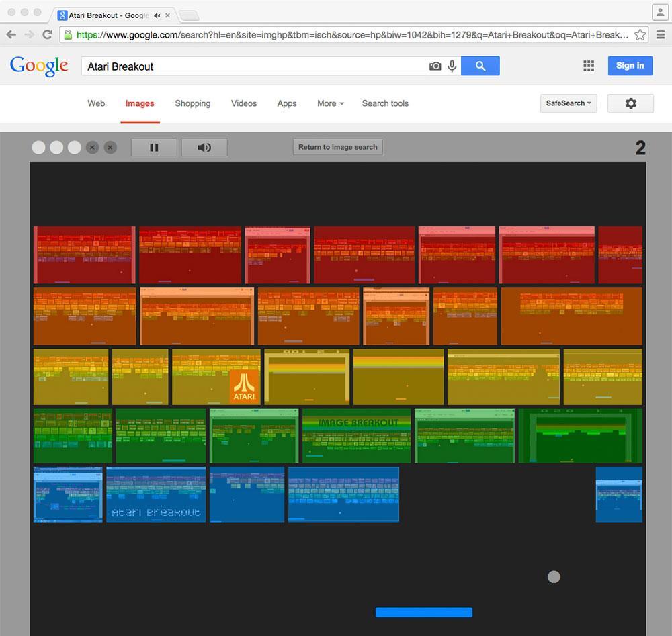Image resolution: width=672 pixels, height=636 pixels.
Task: Mute tab using the tab speaker icon
Action: coord(157,15)
